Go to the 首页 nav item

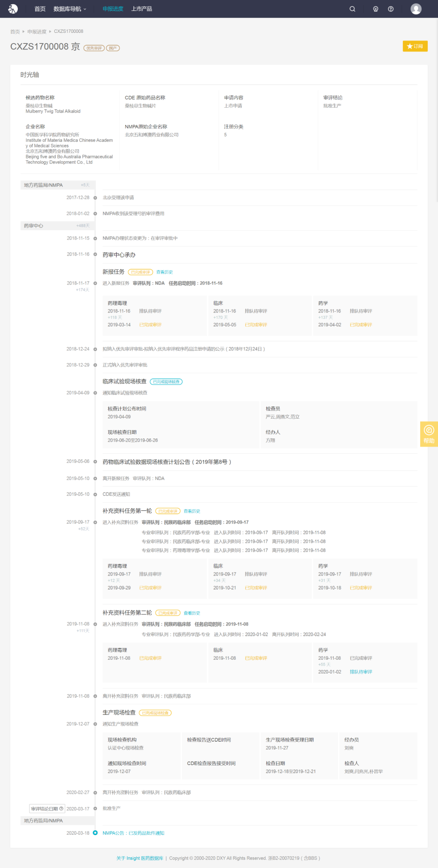click(x=40, y=9)
